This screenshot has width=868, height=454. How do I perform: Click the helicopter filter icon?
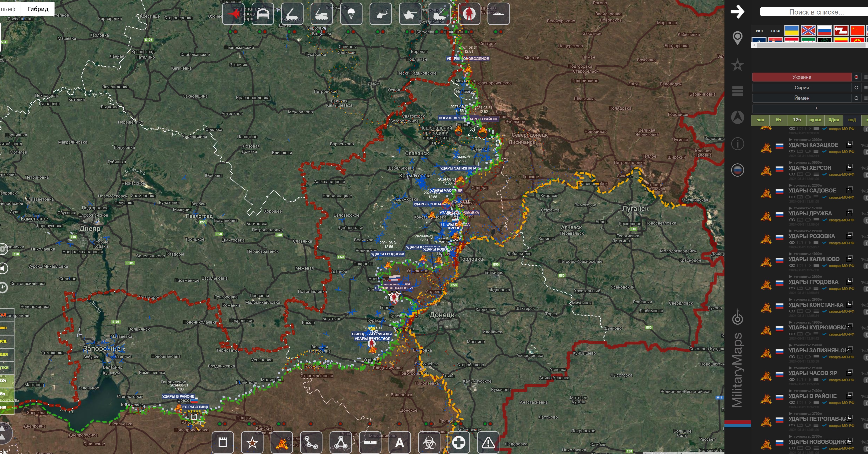coord(381,14)
